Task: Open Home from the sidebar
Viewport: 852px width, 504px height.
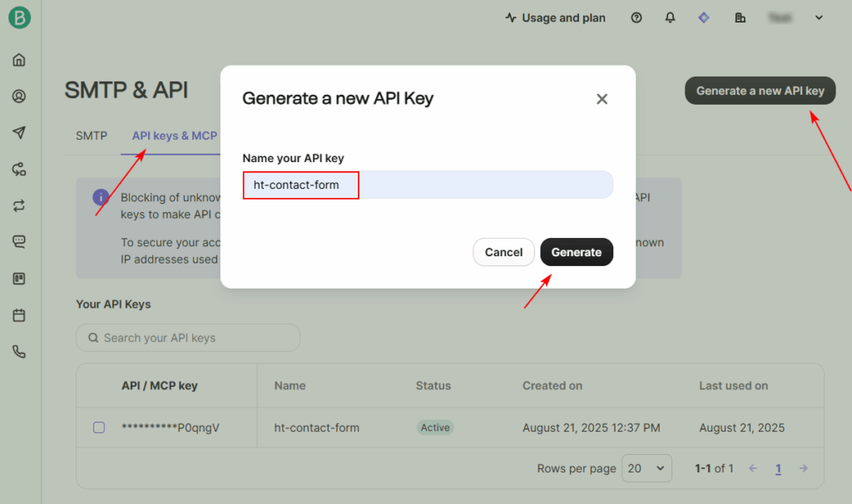Action: pyautogui.click(x=19, y=60)
